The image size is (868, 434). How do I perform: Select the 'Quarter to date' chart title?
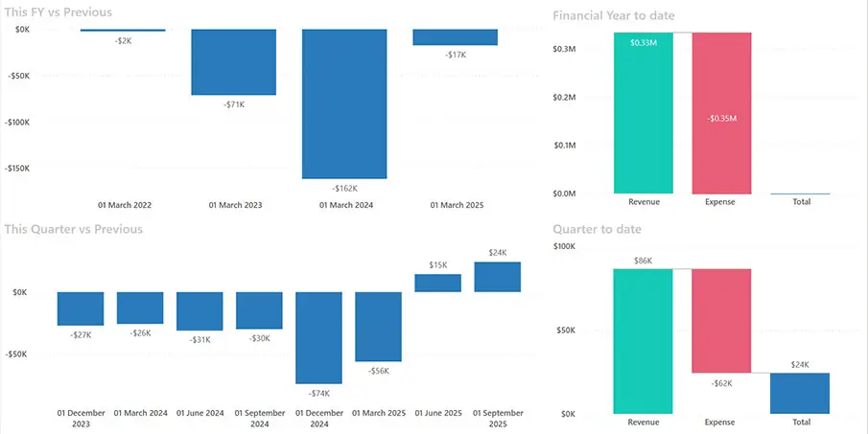click(597, 229)
